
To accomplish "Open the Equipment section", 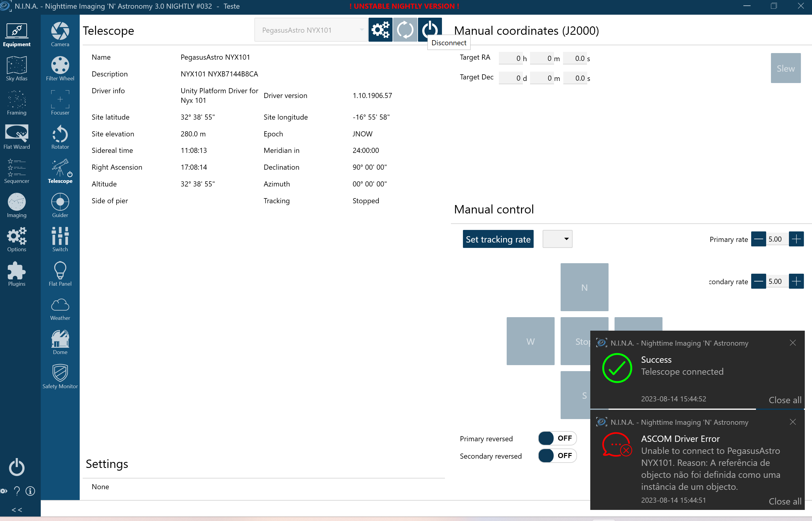I will [16, 35].
